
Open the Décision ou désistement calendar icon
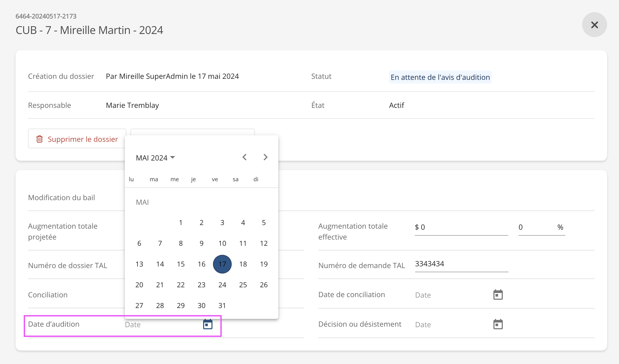(498, 324)
